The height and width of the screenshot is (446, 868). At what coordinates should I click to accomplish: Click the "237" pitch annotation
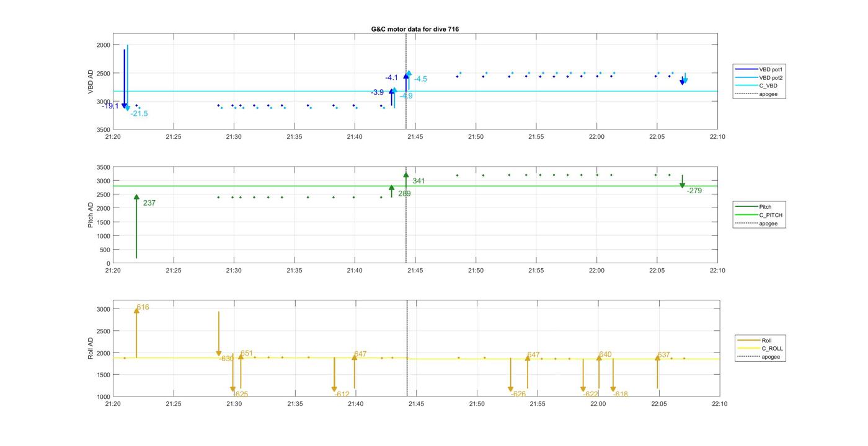tap(149, 203)
